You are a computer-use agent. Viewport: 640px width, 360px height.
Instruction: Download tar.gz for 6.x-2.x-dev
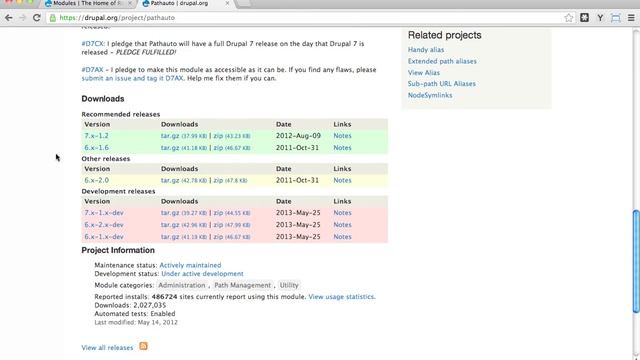tap(170, 225)
